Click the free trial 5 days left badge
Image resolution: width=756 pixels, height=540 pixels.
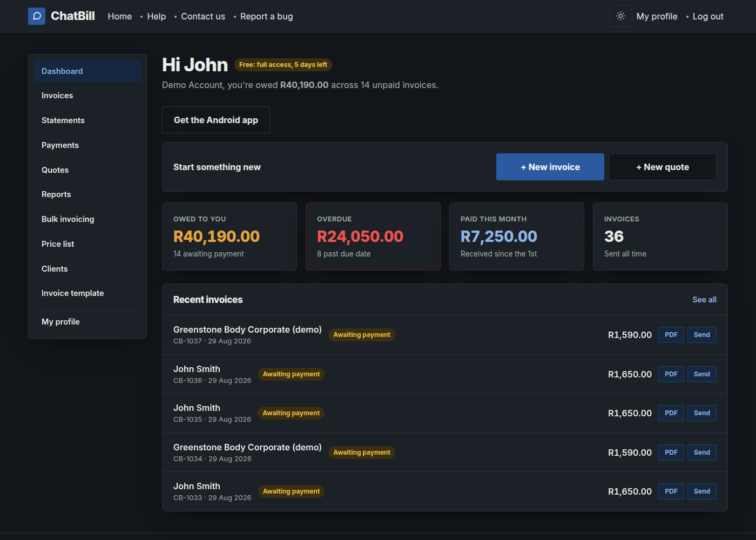pos(283,65)
